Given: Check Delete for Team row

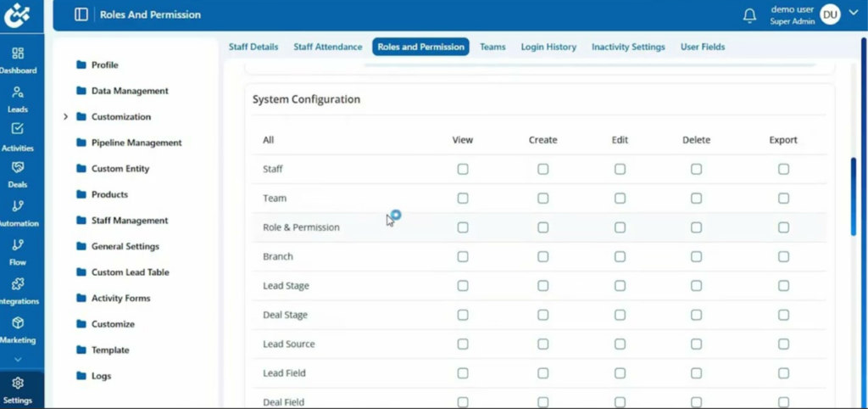Looking at the screenshot, I should click(x=697, y=198).
